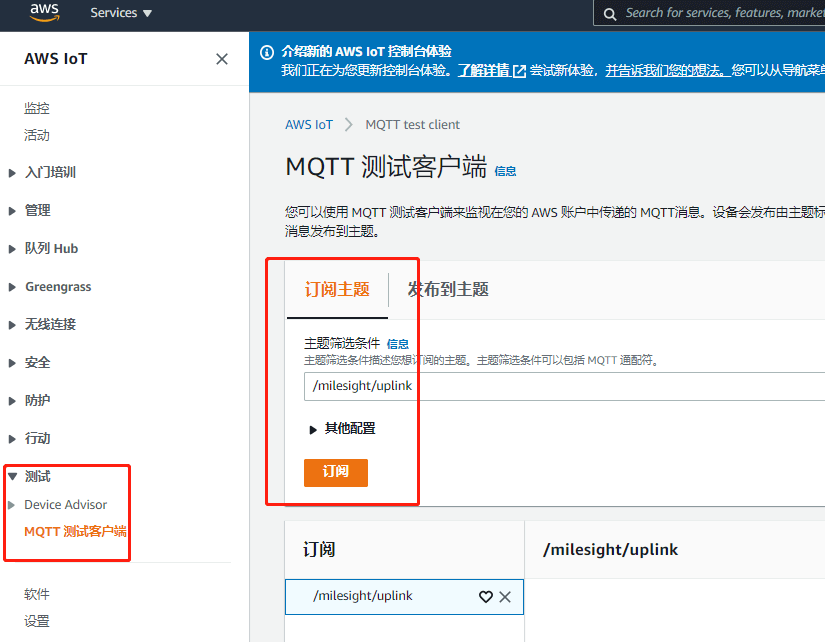Expand the 防护 section arrow
Viewport: 825px width, 642px height.
point(12,401)
